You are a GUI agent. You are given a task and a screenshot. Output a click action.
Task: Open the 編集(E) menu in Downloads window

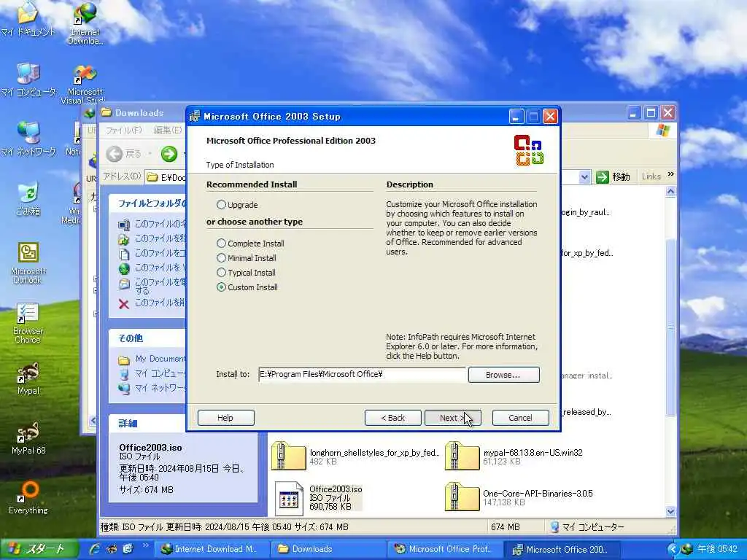[x=168, y=130]
